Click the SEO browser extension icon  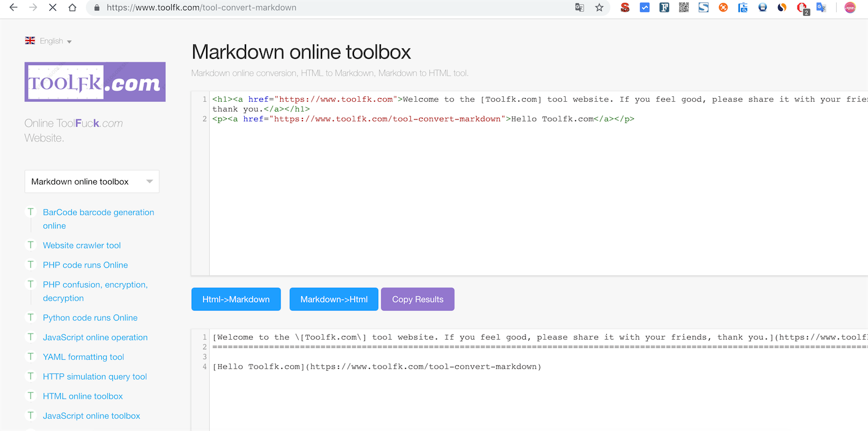point(625,7)
